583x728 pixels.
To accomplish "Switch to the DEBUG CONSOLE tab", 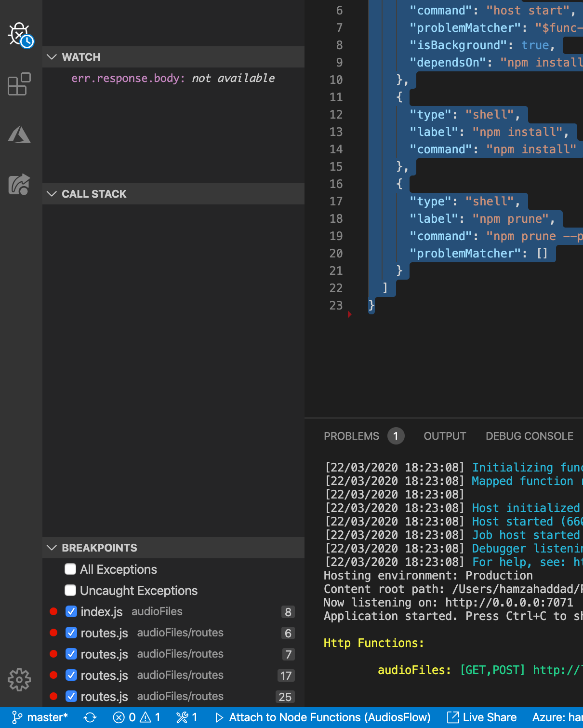I will [x=530, y=436].
